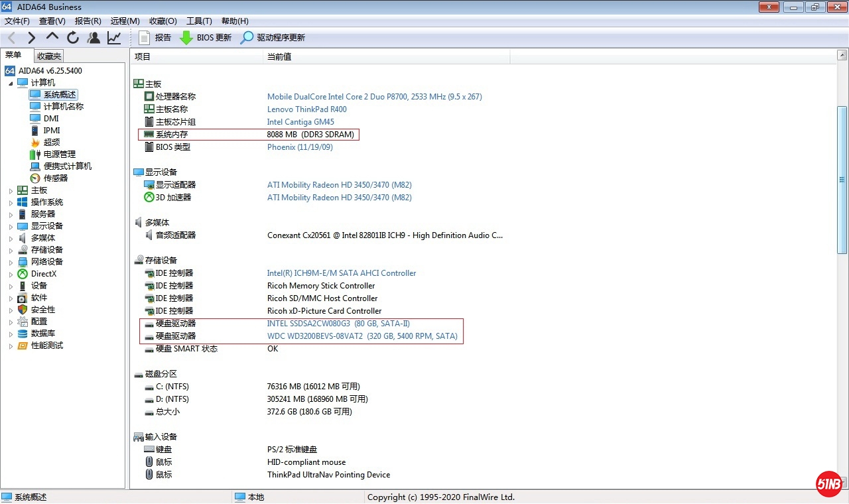This screenshot has height=504, width=849.
Task: Click BIOS 更新 green arrow button
Action: 206,38
